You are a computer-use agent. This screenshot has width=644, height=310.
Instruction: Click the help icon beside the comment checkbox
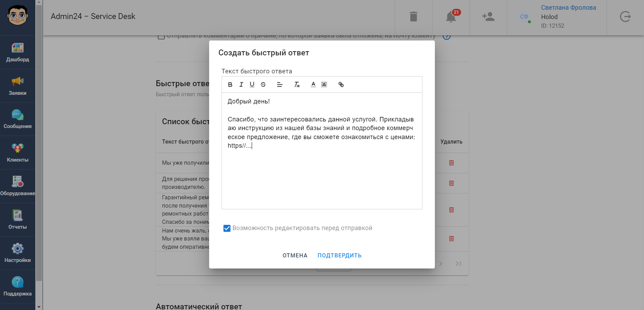[447, 36]
